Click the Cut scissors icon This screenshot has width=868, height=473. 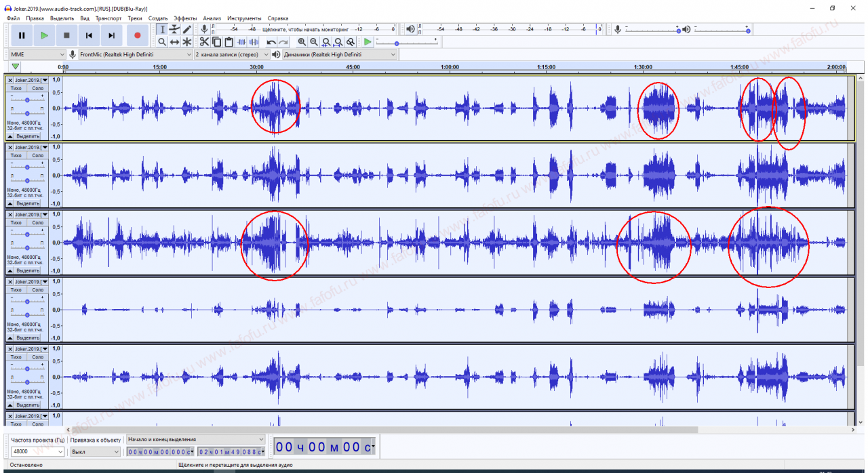[205, 42]
